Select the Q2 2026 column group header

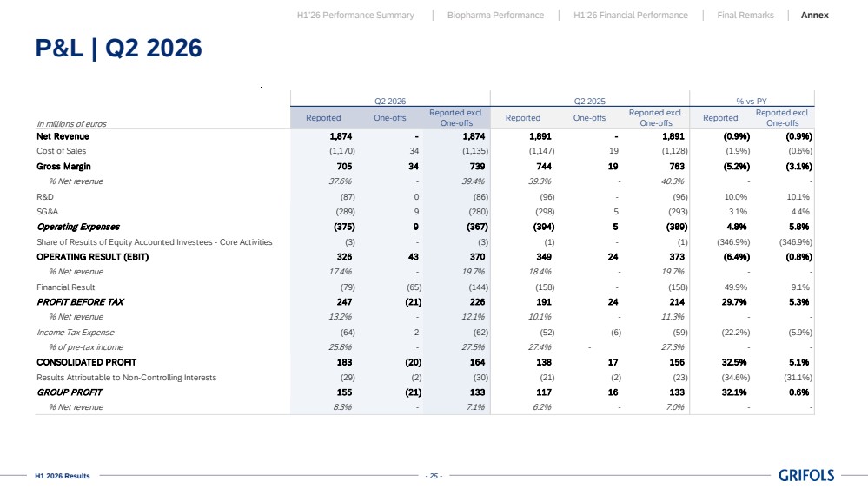click(390, 102)
